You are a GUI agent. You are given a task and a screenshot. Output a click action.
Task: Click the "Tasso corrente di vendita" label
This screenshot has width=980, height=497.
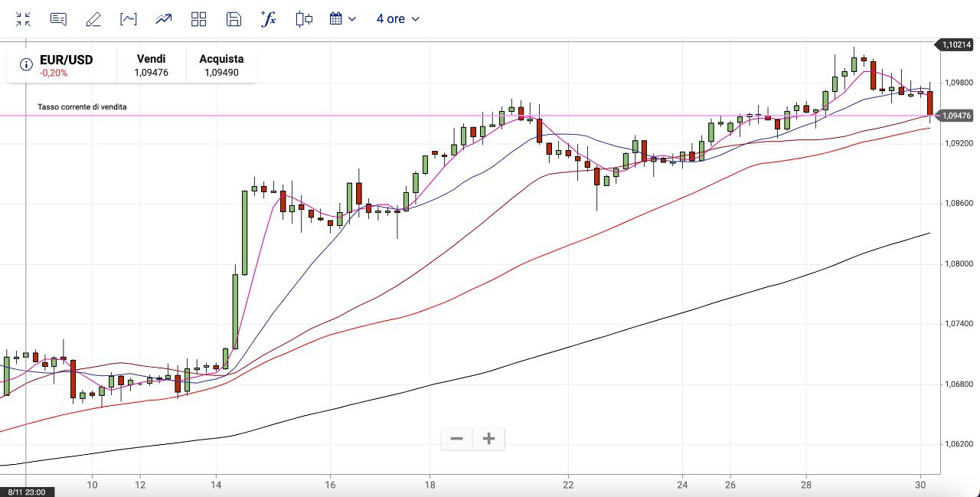click(x=82, y=107)
